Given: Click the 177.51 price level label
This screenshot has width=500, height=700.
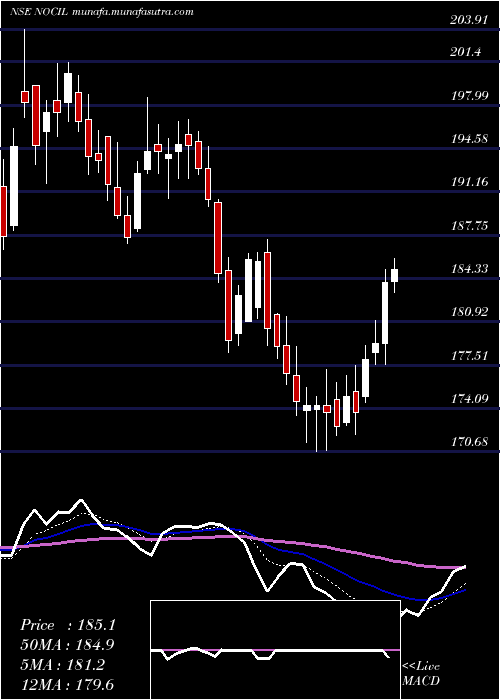Looking at the screenshot, I should click(468, 356).
